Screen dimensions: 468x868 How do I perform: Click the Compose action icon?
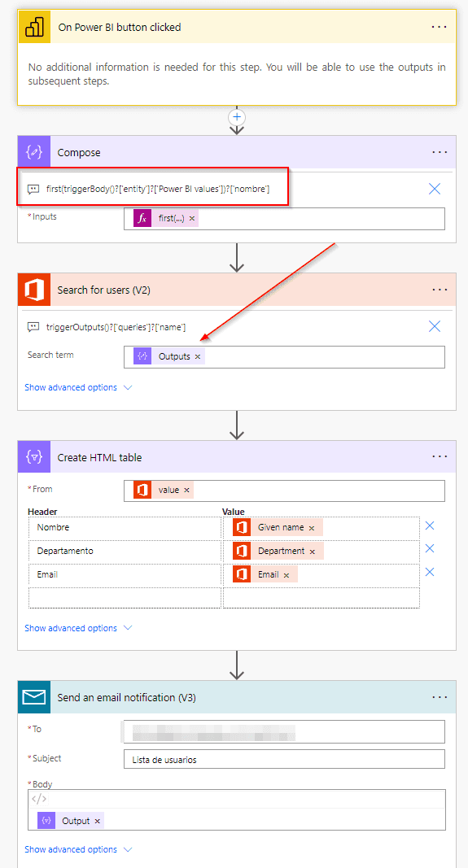34,152
